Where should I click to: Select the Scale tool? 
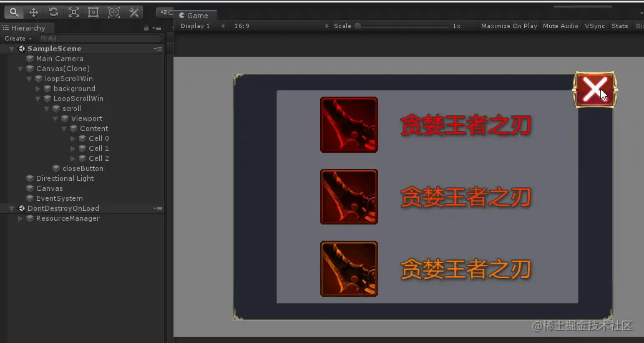74,12
